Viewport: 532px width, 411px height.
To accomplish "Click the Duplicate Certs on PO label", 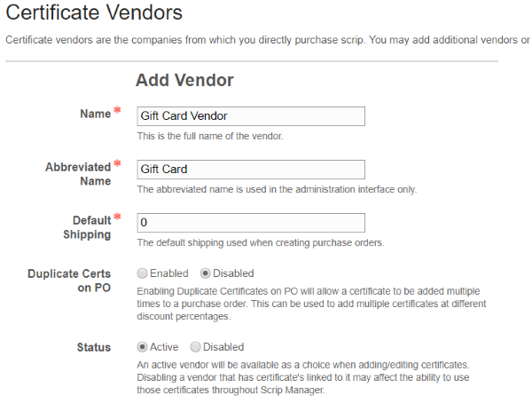I will pos(69,281).
